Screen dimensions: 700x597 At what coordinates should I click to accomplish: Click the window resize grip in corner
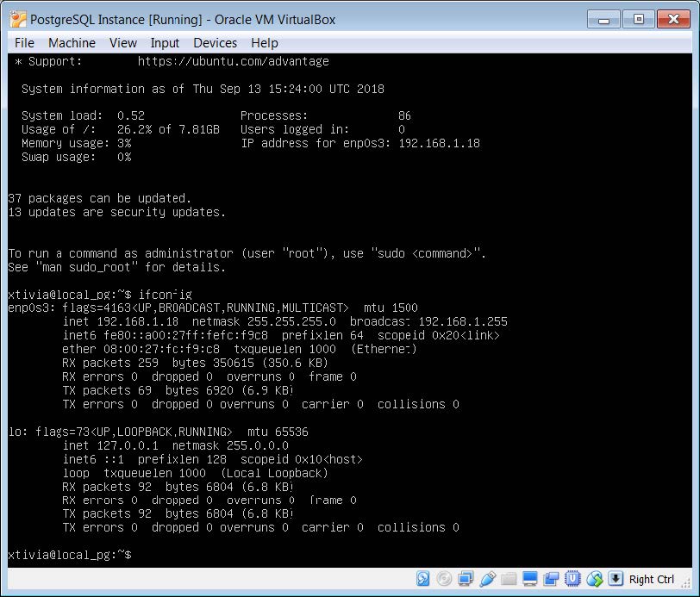click(x=685, y=581)
